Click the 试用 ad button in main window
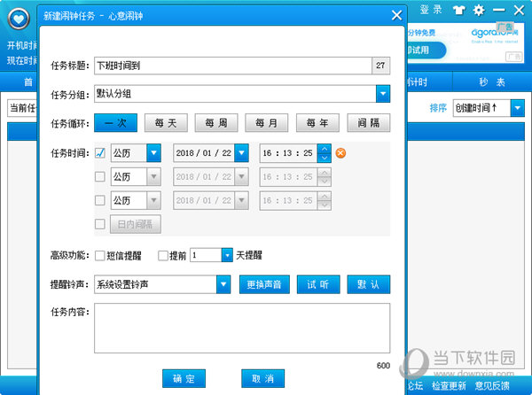Screen dimensions: 532x395 tap(426, 50)
